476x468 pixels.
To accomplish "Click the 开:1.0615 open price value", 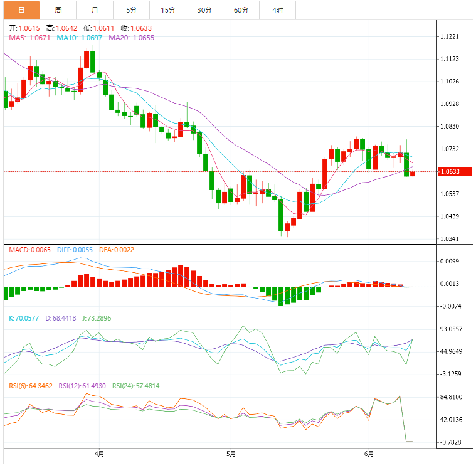I will coord(24,28).
